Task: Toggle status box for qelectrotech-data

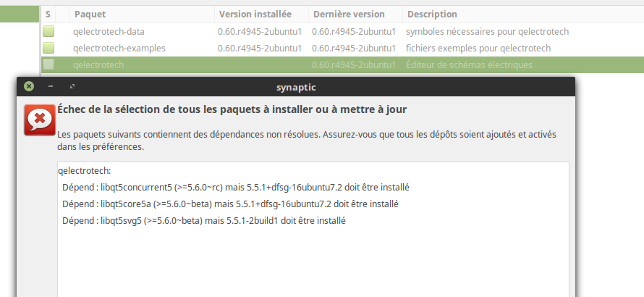Action: click(x=48, y=31)
